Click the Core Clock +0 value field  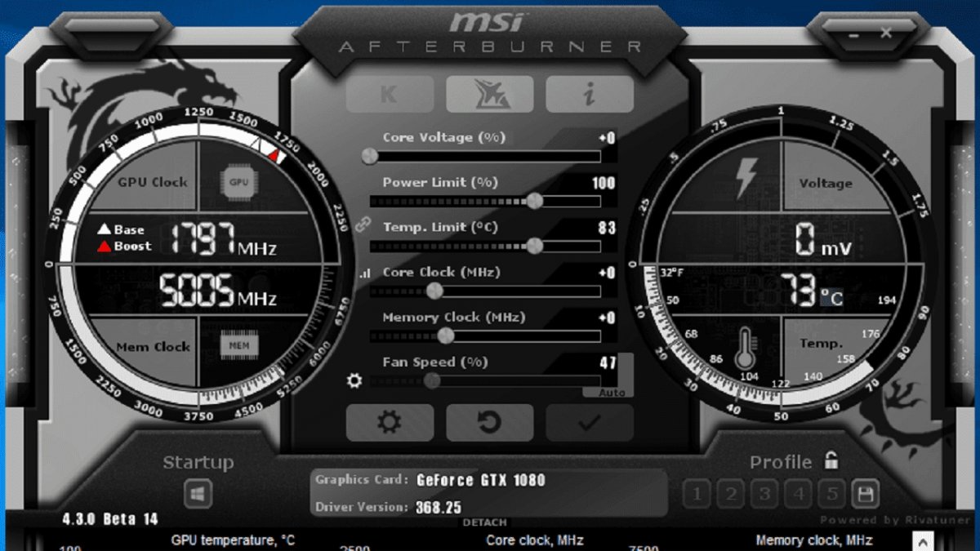(x=607, y=273)
